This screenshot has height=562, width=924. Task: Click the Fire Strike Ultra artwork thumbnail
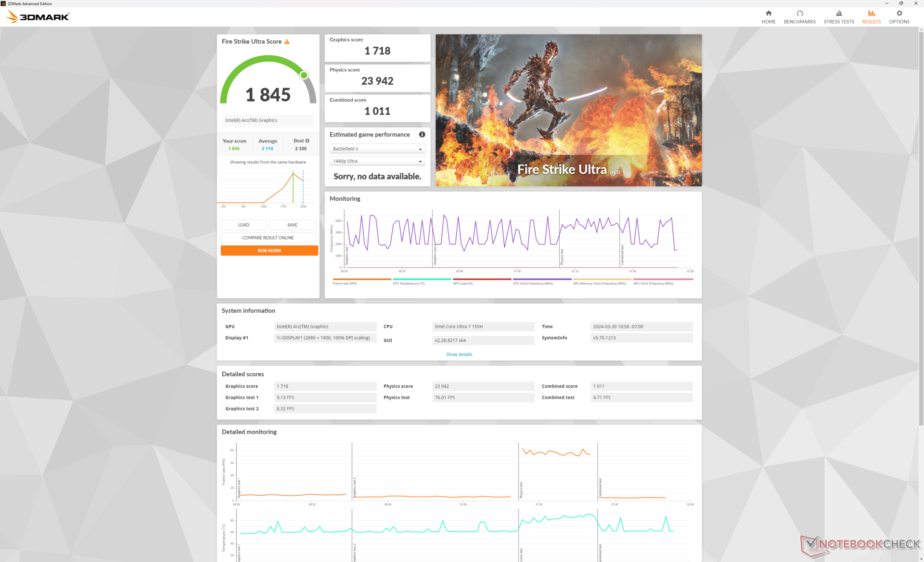pyautogui.click(x=568, y=110)
